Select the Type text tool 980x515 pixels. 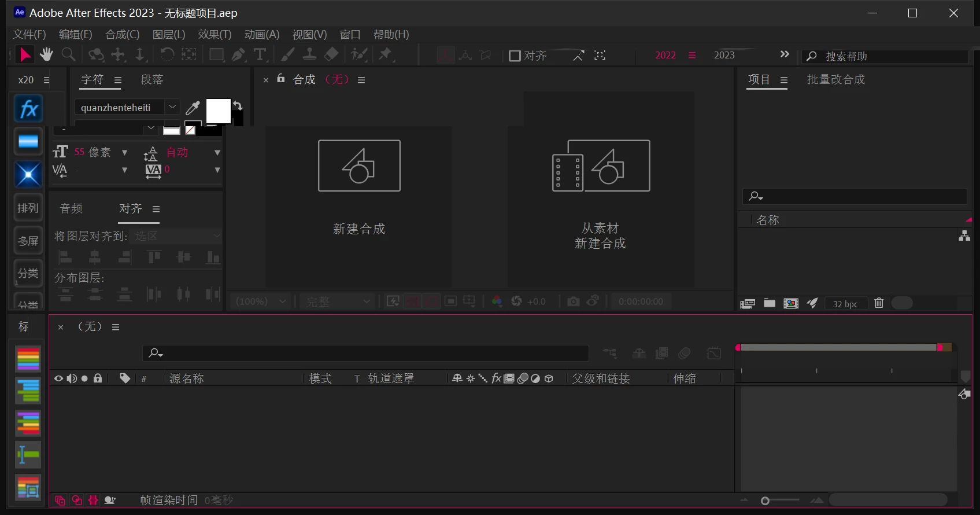coord(260,55)
